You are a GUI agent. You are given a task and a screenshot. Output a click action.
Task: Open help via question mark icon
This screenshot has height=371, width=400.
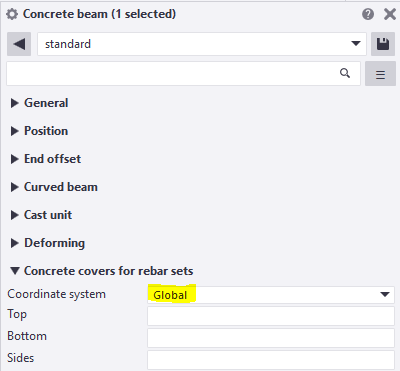coord(368,14)
